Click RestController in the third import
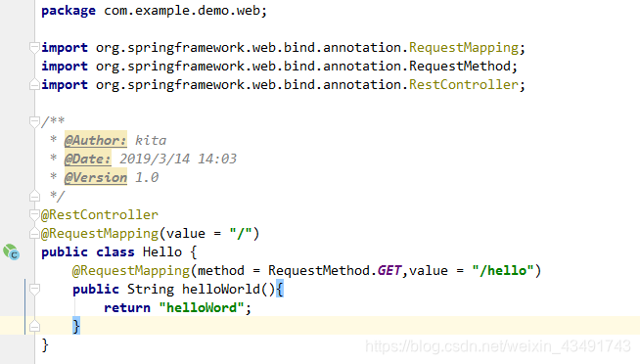 tap(464, 84)
